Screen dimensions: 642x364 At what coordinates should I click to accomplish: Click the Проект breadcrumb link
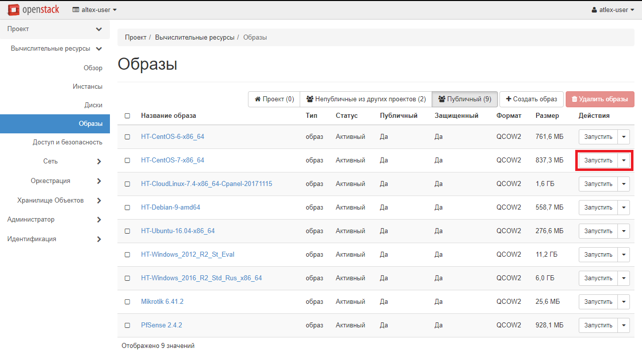point(136,38)
